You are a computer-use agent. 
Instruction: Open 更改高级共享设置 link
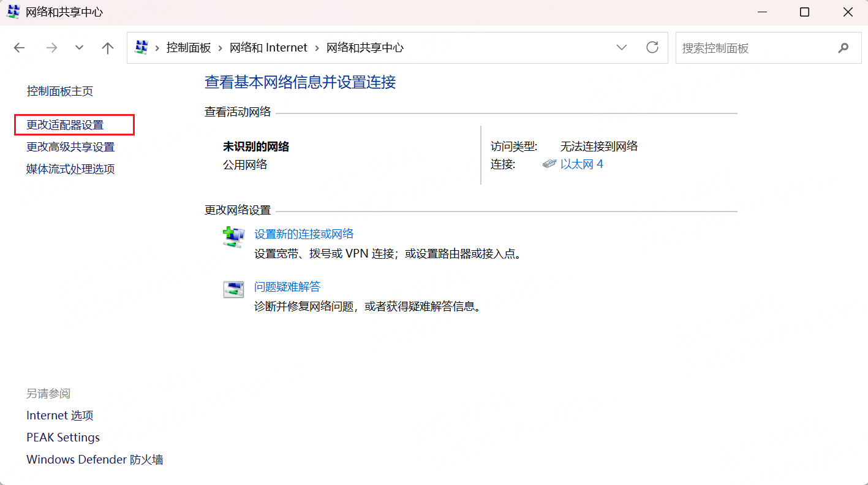pos(70,147)
